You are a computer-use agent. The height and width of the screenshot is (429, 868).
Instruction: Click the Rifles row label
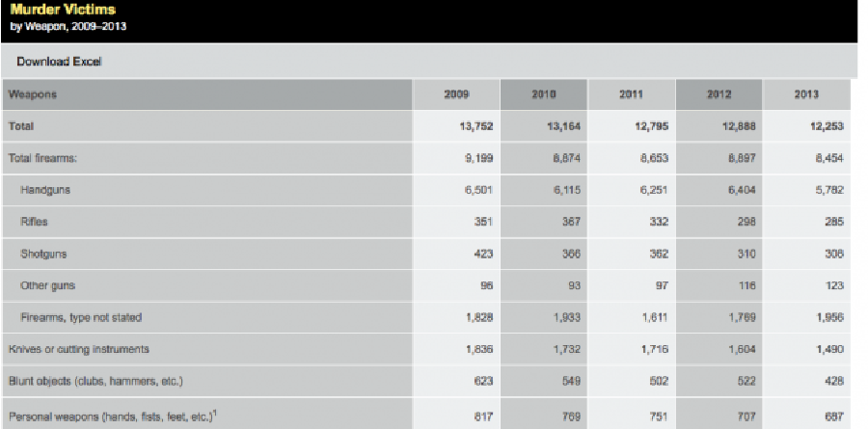click(34, 222)
